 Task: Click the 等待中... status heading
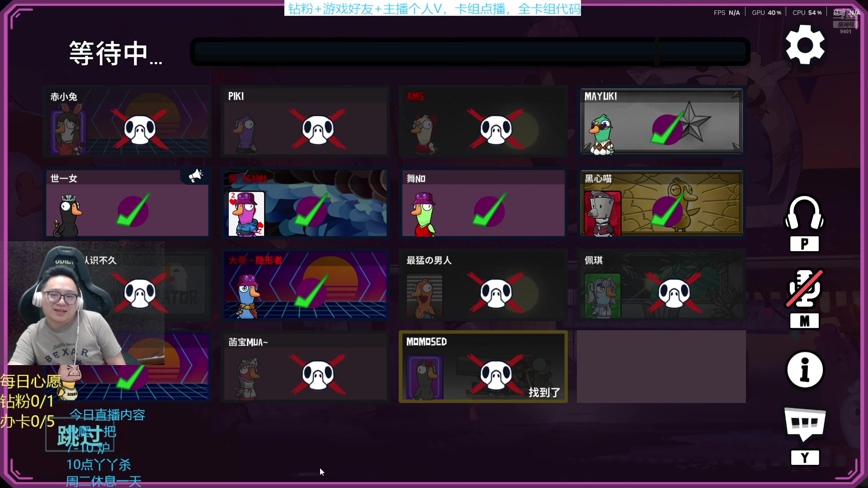click(115, 53)
